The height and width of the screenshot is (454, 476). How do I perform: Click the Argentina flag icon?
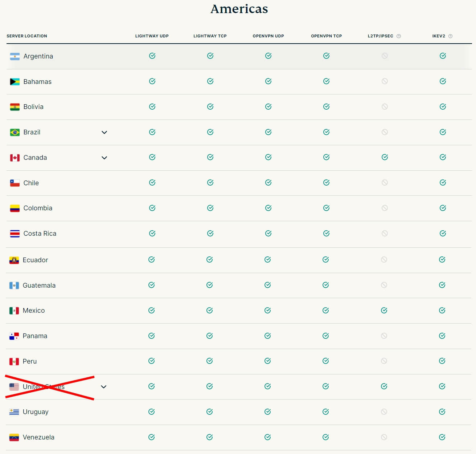(x=15, y=56)
